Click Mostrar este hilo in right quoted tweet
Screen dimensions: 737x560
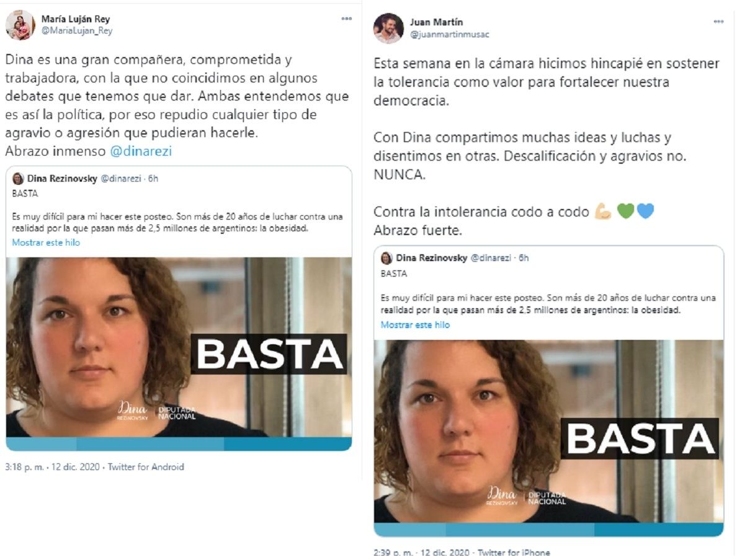tap(415, 324)
